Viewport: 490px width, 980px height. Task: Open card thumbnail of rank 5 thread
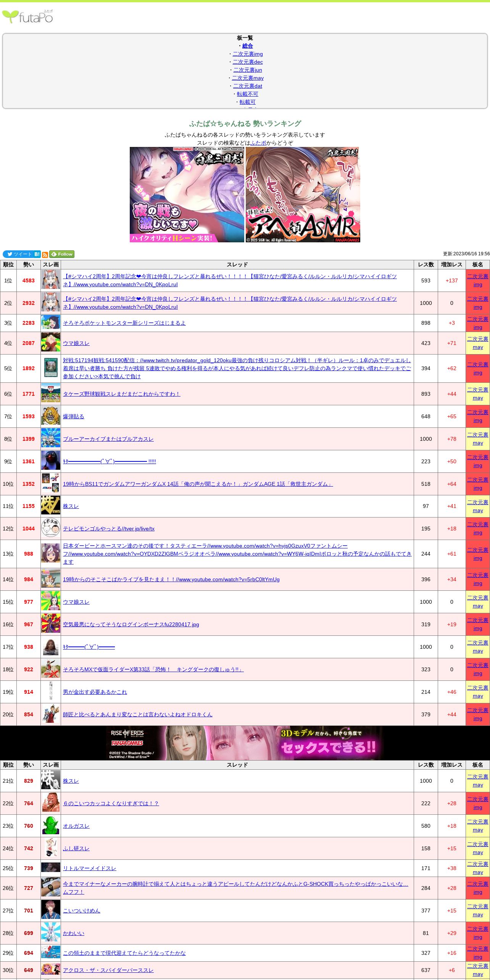pos(51,368)
